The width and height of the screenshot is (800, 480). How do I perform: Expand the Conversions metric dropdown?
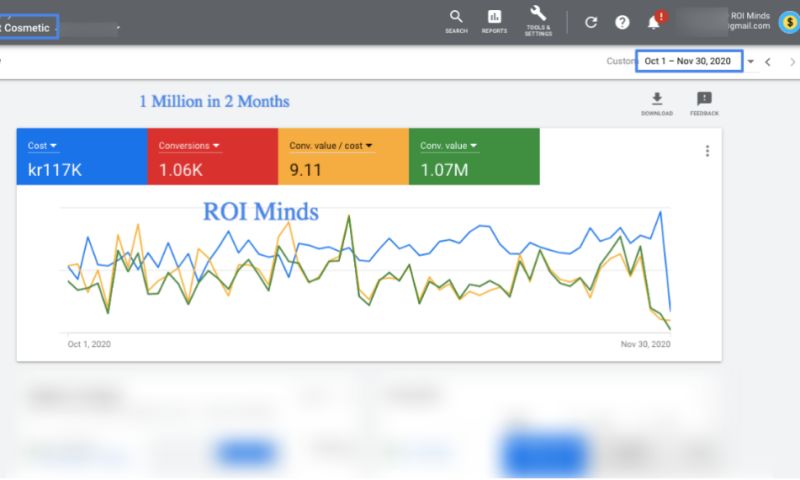coord(215,146)
